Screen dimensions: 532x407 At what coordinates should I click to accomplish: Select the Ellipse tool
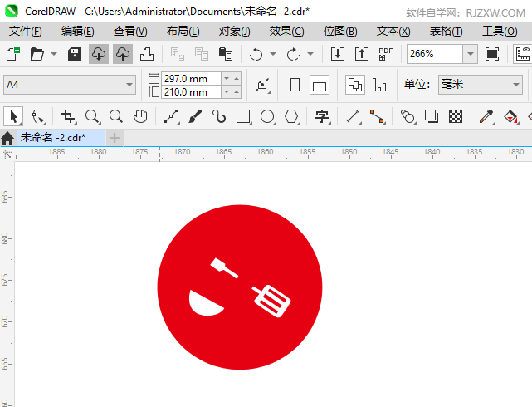pos(268,117)
